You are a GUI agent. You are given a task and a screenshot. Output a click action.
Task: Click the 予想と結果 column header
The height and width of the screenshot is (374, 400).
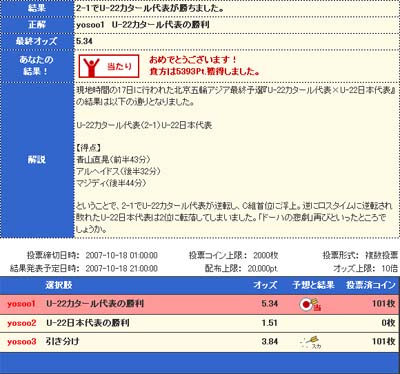coord(313,285)
